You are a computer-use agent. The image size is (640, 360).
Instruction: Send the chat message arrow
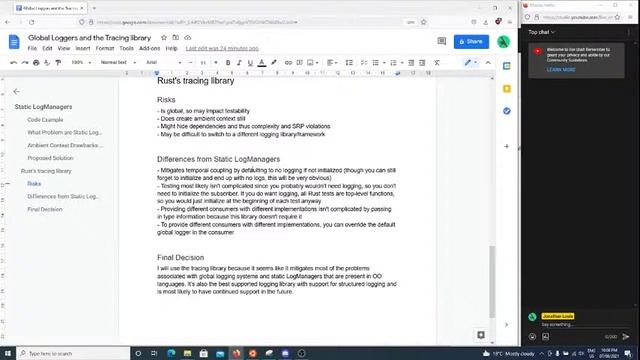(626, 337)
